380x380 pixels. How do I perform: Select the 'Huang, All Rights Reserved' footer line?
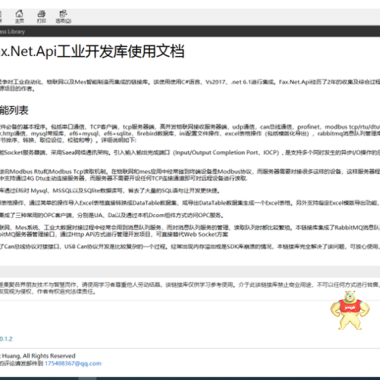38,356
